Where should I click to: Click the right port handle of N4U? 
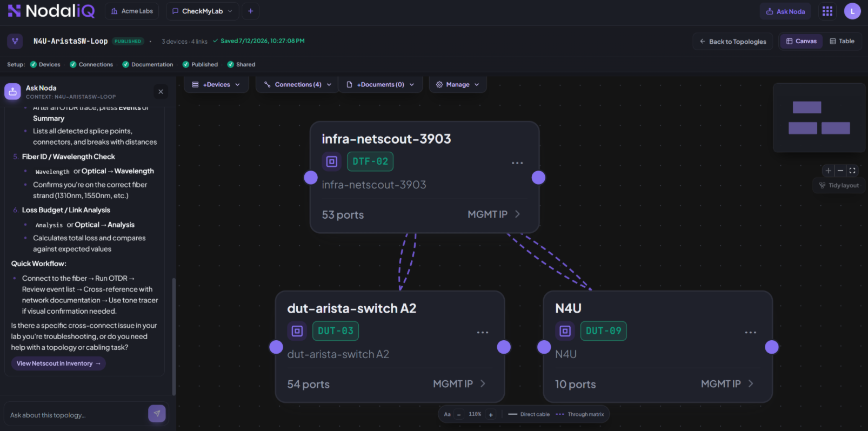click(x=772, y=347)
